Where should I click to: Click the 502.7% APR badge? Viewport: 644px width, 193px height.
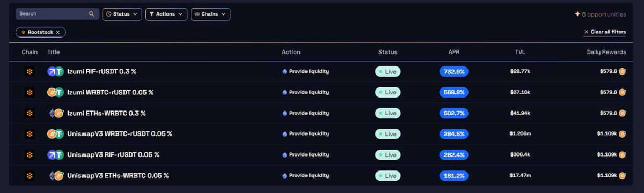[454, 113]
